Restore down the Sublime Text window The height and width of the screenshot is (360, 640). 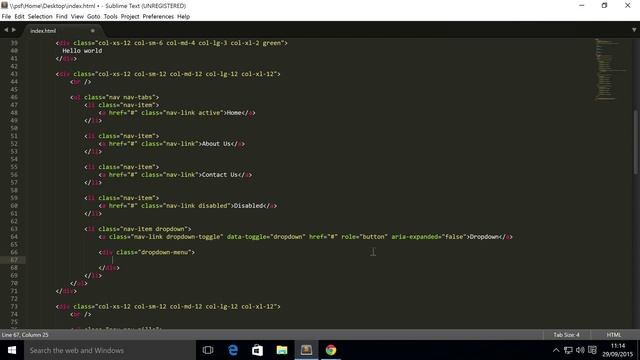point(604,6)
